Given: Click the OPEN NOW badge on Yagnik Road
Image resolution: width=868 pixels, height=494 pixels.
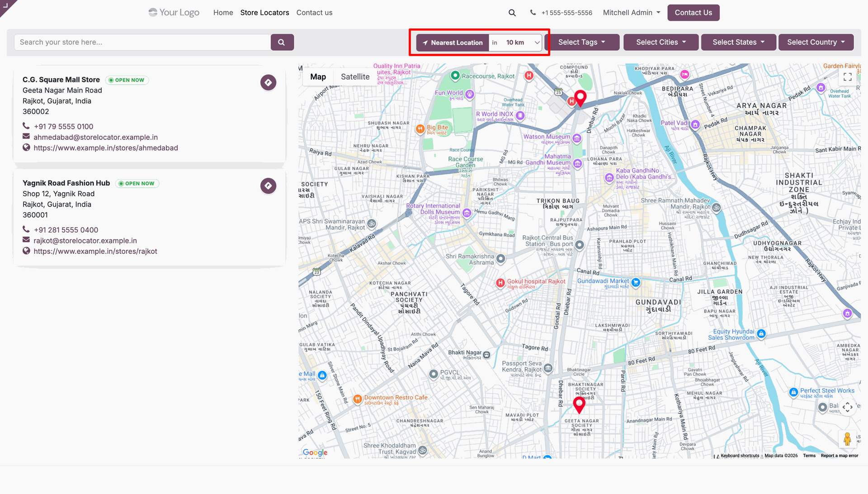Looking at the screenshot, I should click(137, 183).
